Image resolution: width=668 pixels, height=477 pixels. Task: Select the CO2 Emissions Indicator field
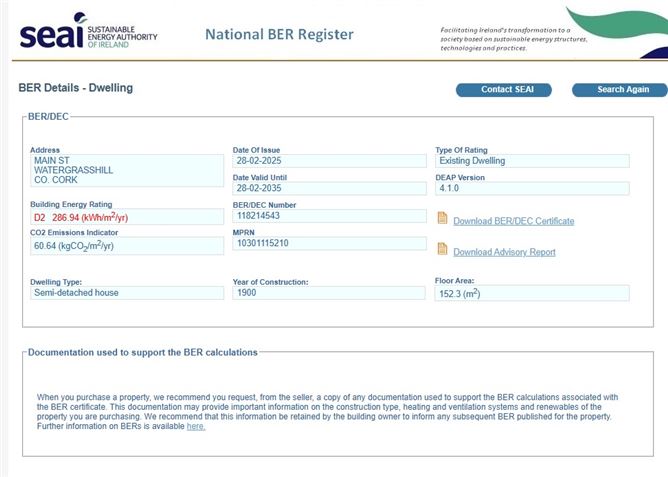click(x=127, y=246)
